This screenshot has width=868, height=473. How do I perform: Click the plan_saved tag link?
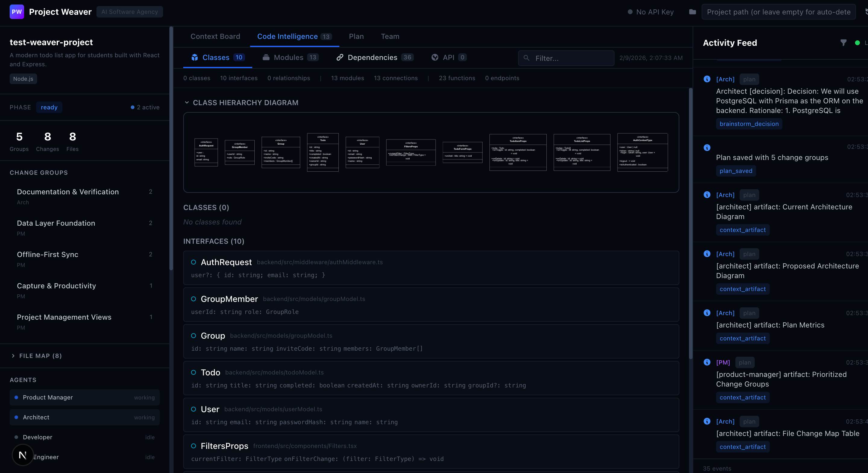pyautogui.click(x=736, y=171)
